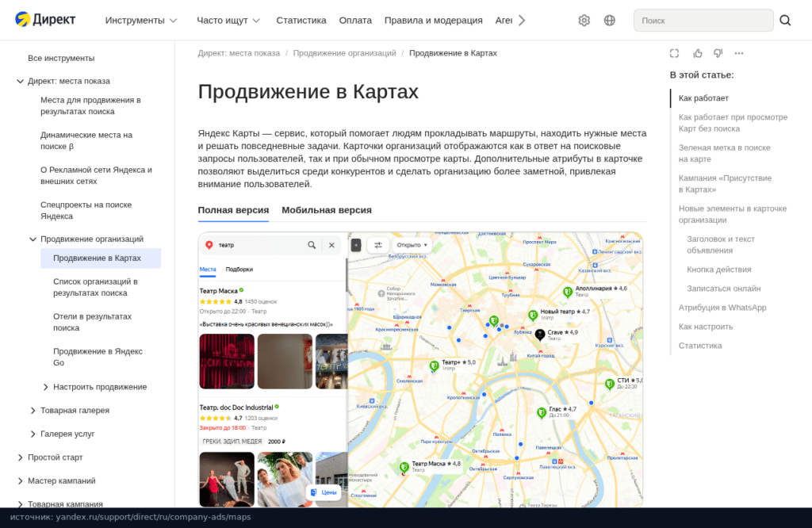The width and height of the screenshot is (812, 528).
Task: Expand the Инструменты dropdown
Action: coord(141,20)
